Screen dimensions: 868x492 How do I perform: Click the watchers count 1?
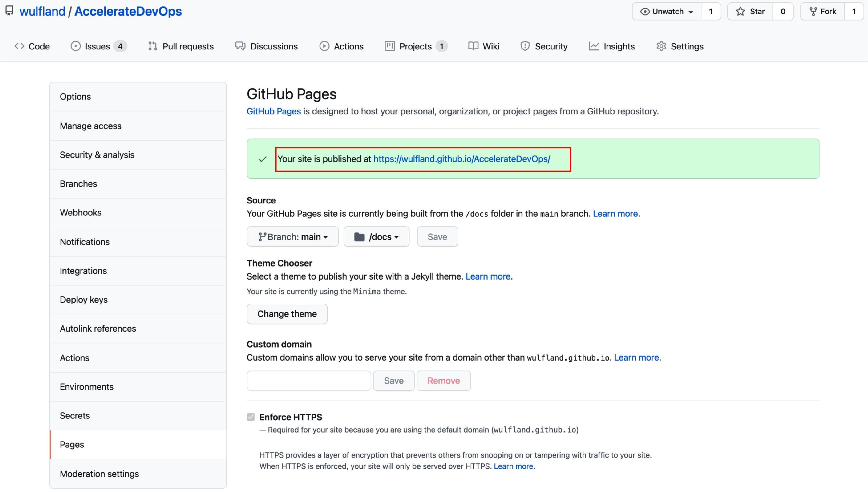(x=711, y=11)
